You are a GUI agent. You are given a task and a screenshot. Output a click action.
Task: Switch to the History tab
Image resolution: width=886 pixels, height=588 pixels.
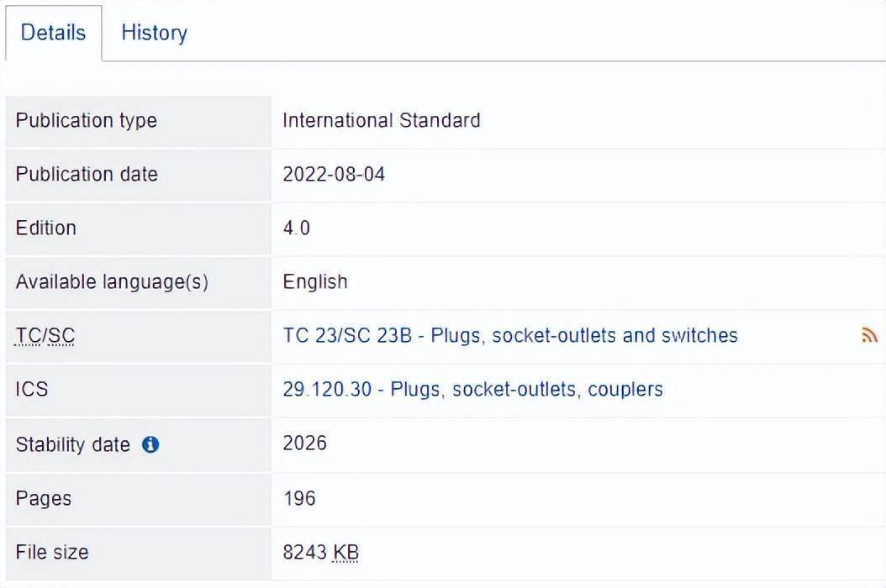pos(154,33)
